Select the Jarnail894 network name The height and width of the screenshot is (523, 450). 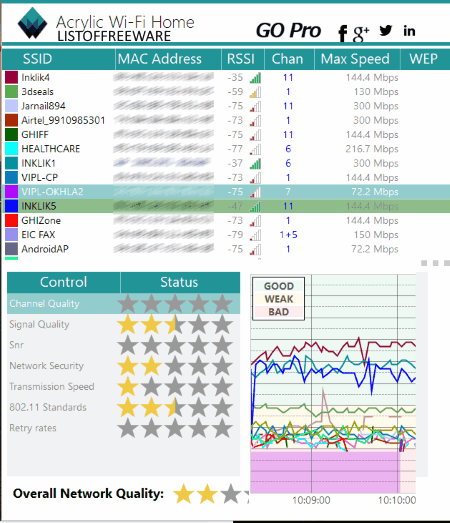(43, 106)
